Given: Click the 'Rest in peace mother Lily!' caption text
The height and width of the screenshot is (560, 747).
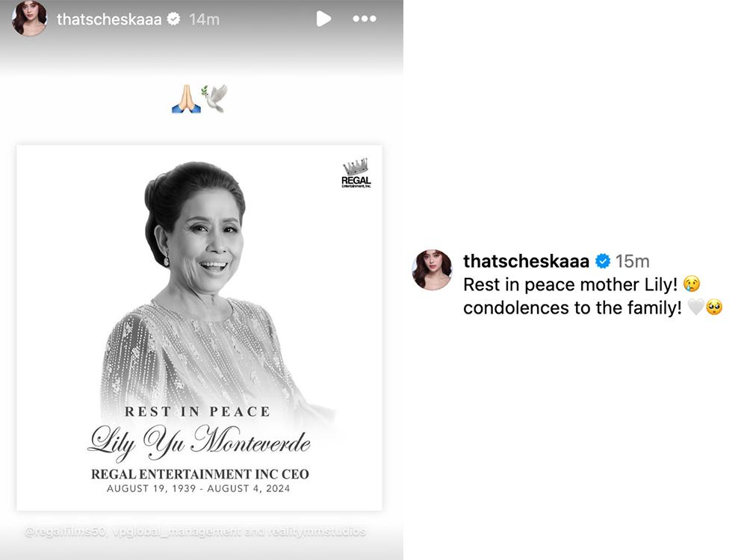Looking at the screenshot, I should [570, 284].
